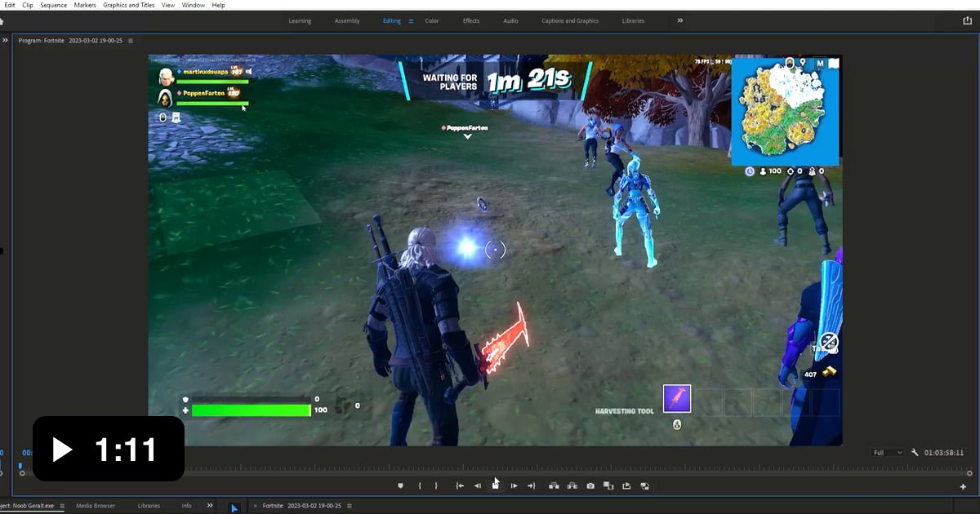Open Program monitor panel menu

tap(131, 40)
